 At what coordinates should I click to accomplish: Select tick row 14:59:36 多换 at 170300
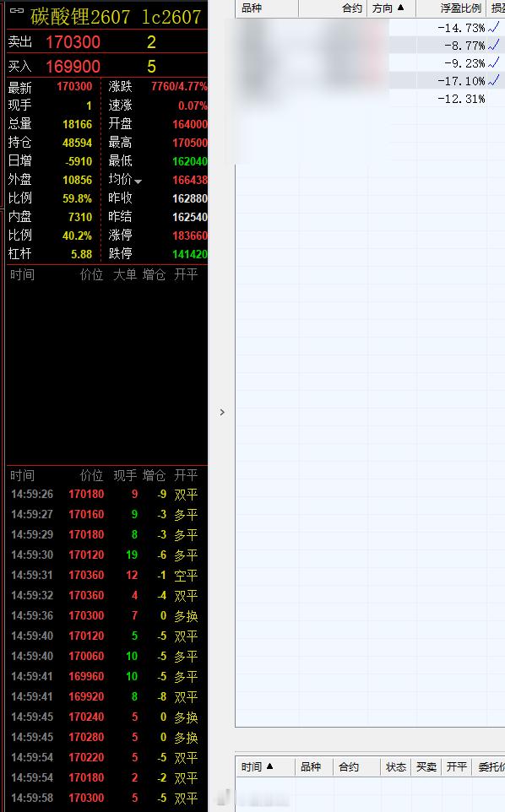105,615
